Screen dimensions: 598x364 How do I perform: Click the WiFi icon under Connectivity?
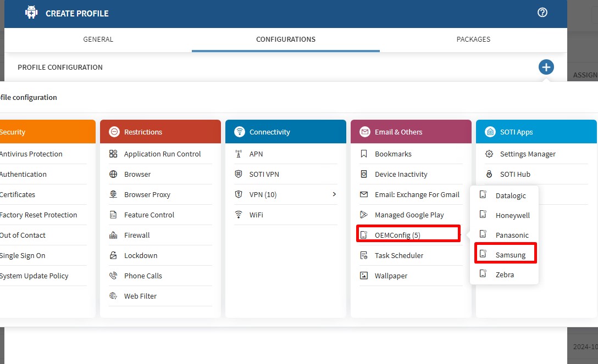[239, 215]
